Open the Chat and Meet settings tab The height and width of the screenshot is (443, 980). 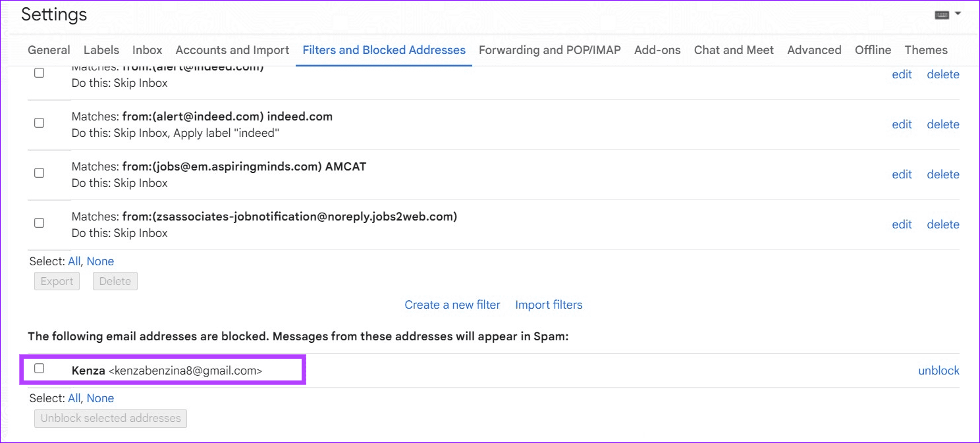734,49
